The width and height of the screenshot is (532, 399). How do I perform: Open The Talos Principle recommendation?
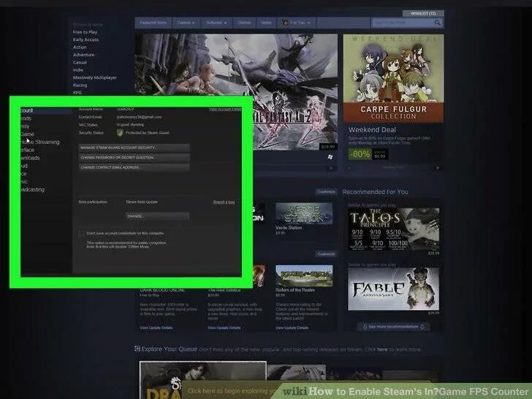coord(394,229)
